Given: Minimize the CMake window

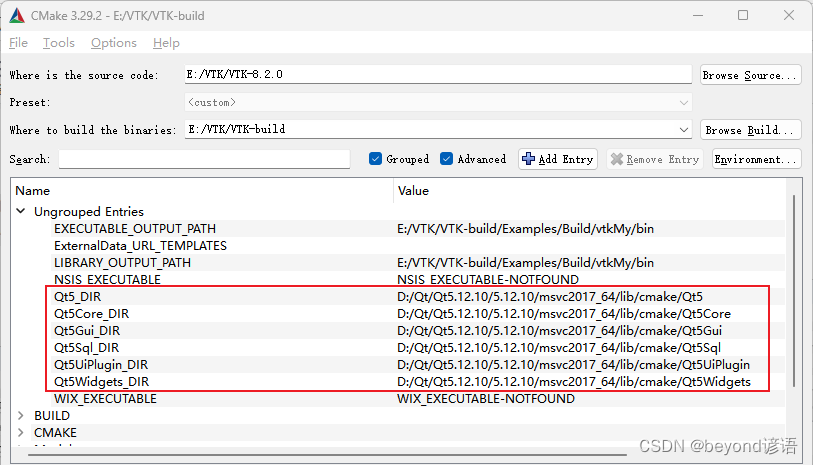Looking at the screenshot, I should coord(698,16).
